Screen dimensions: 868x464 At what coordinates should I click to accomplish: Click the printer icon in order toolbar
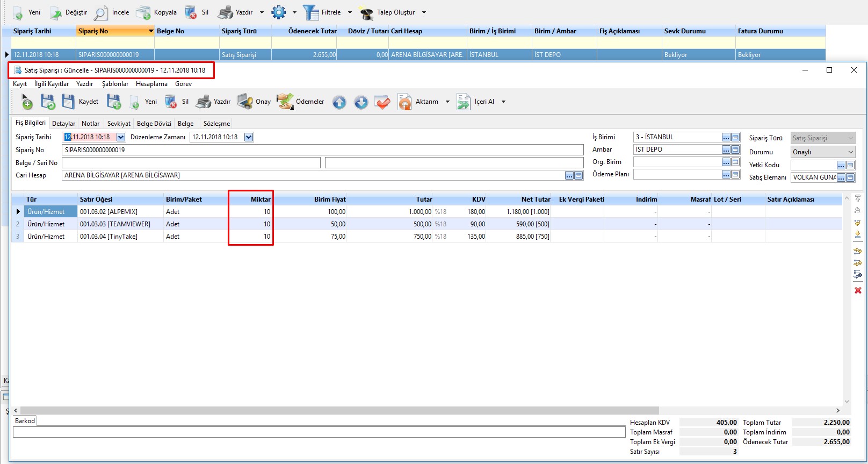204,102
